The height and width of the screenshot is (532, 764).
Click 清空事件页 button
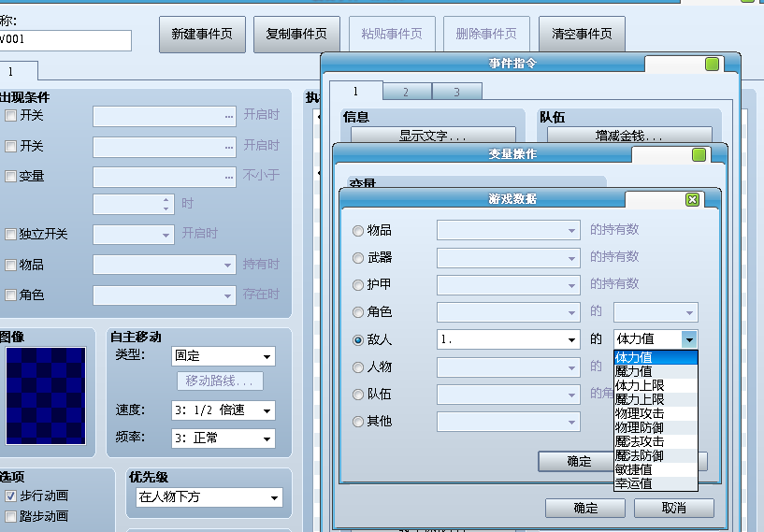point(582,34)
